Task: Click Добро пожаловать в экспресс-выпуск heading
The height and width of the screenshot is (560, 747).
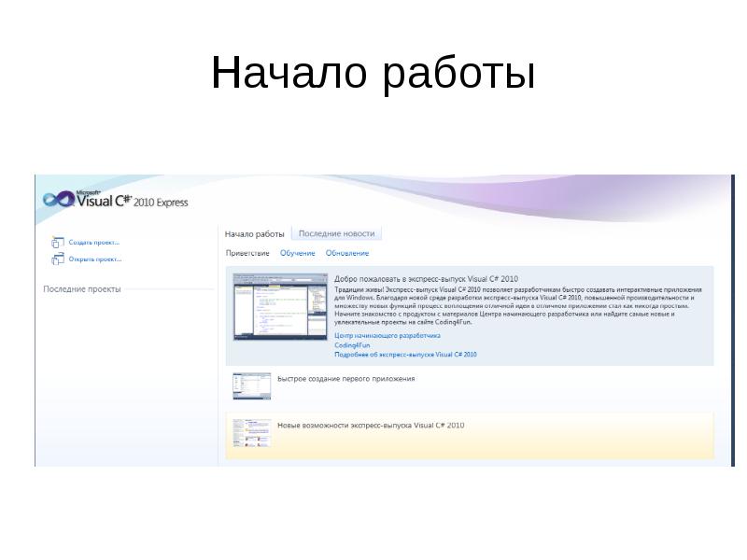Action: (x=426, y=279)
